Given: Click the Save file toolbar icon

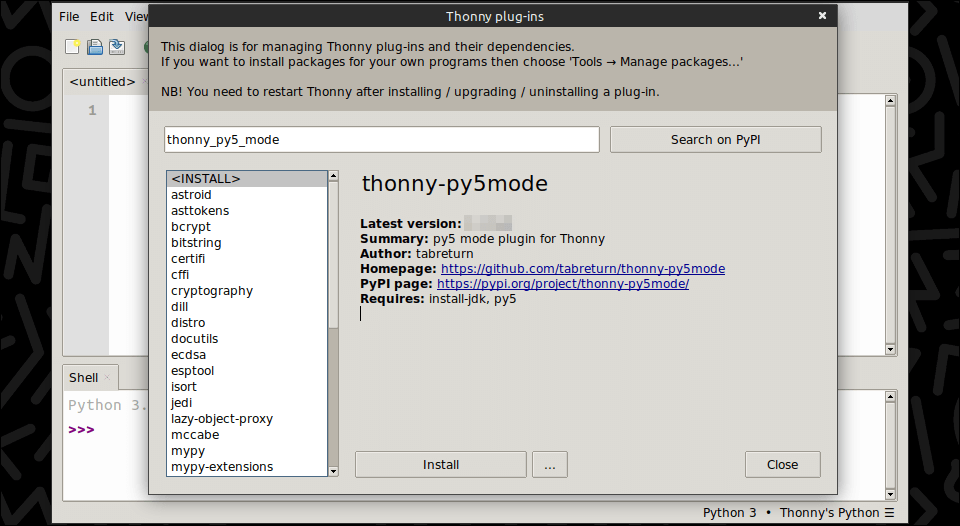Looking at the screenshot, I should click(117, 47).
